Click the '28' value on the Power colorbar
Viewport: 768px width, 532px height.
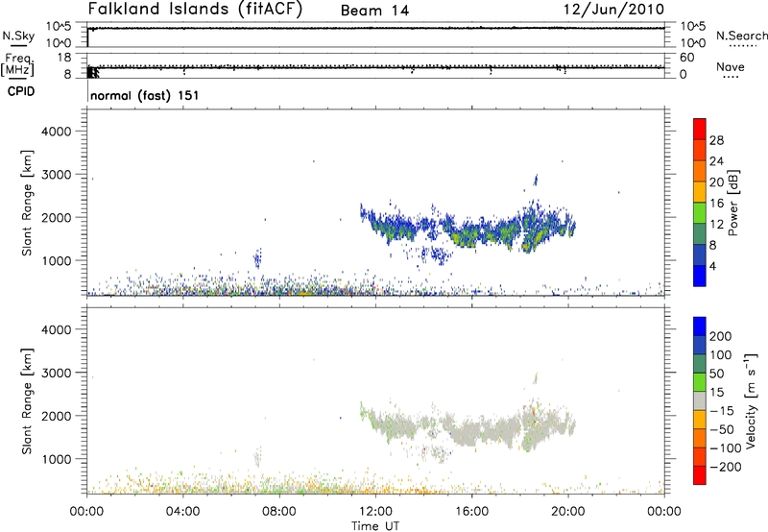point(716,140)
